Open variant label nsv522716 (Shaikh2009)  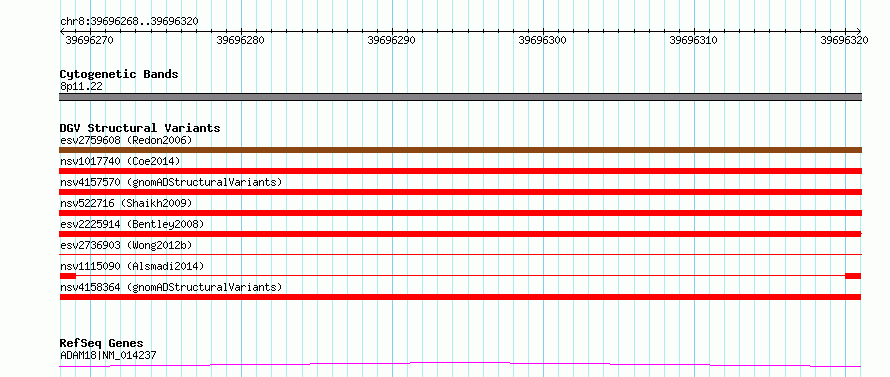(126, 203)
